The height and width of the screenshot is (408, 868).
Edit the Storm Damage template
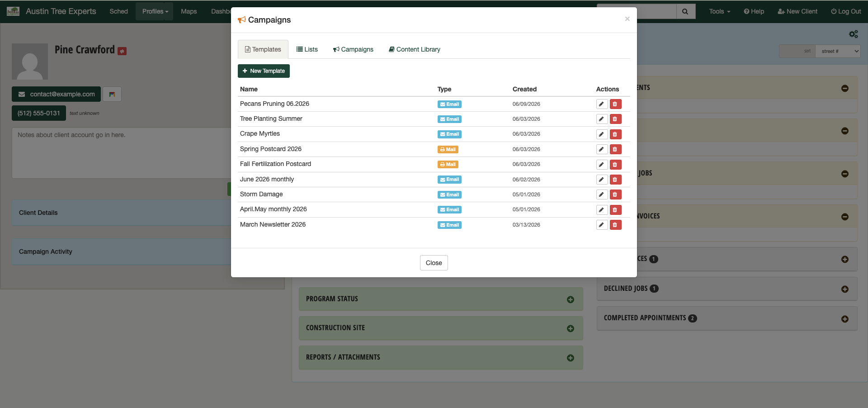click(x=602, y=195)
